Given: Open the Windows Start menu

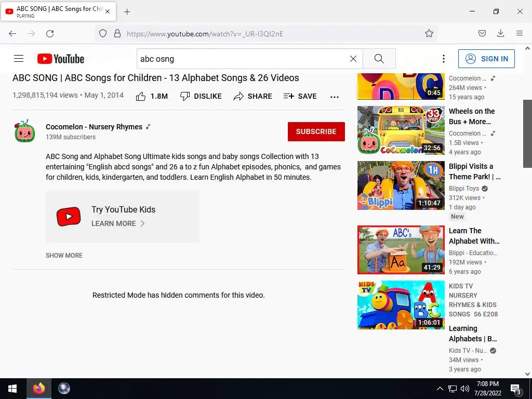Looking at the screenshot, I should 12,389.
